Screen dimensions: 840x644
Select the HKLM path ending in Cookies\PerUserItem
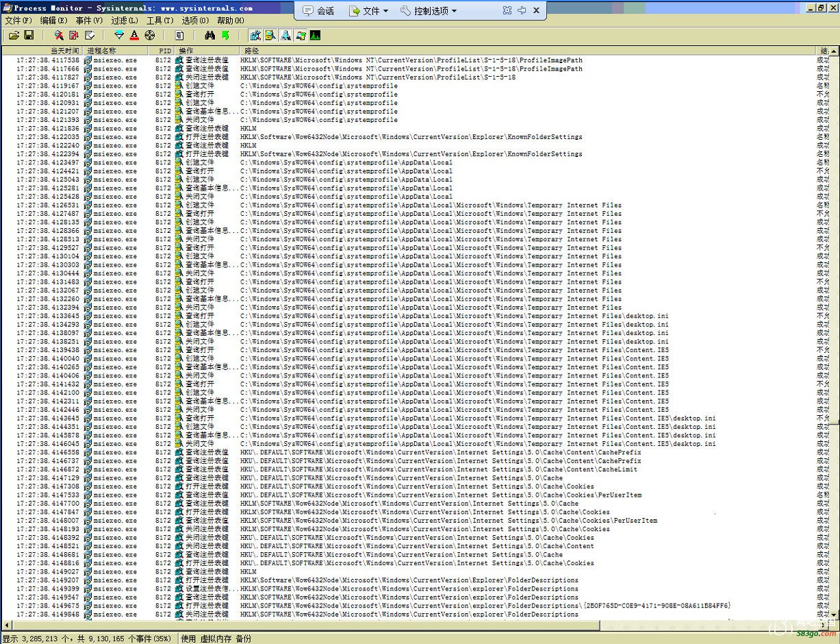(x=448, y=521)
